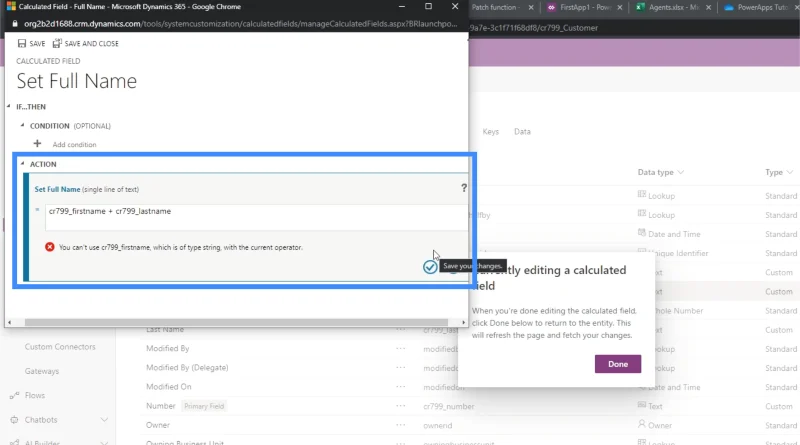
Task: Expand the AI Builder sidebar group
Action: tap(104, 442)
